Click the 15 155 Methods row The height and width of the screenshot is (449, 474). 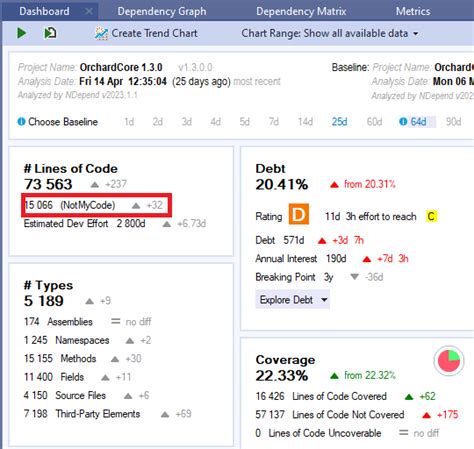[60, 358]
